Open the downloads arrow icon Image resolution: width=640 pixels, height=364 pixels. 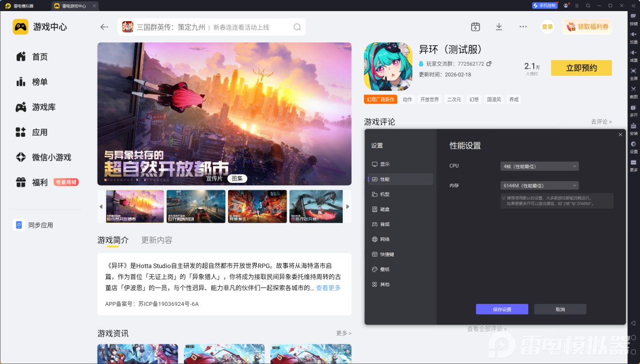click(499, 27)
